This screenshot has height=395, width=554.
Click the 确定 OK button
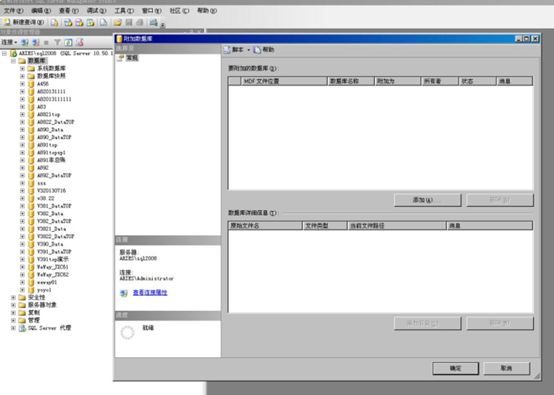[x=455, y=369]
